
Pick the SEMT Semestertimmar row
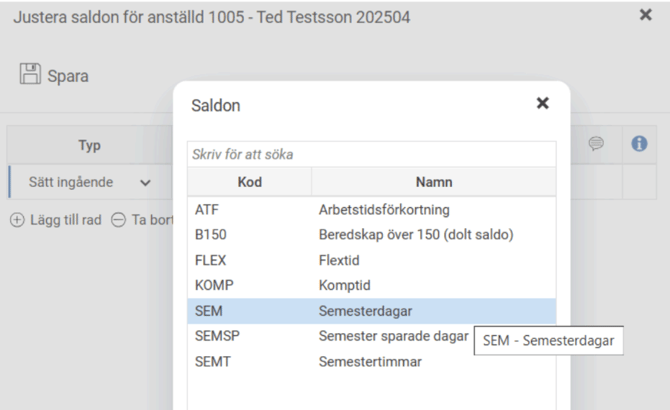coord(370,361)
